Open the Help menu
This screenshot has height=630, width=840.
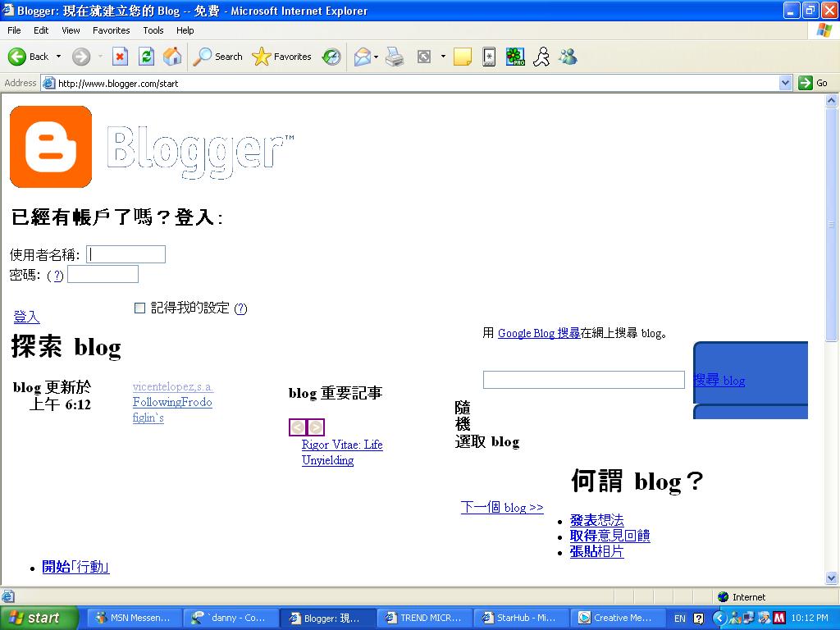point(185,30)
